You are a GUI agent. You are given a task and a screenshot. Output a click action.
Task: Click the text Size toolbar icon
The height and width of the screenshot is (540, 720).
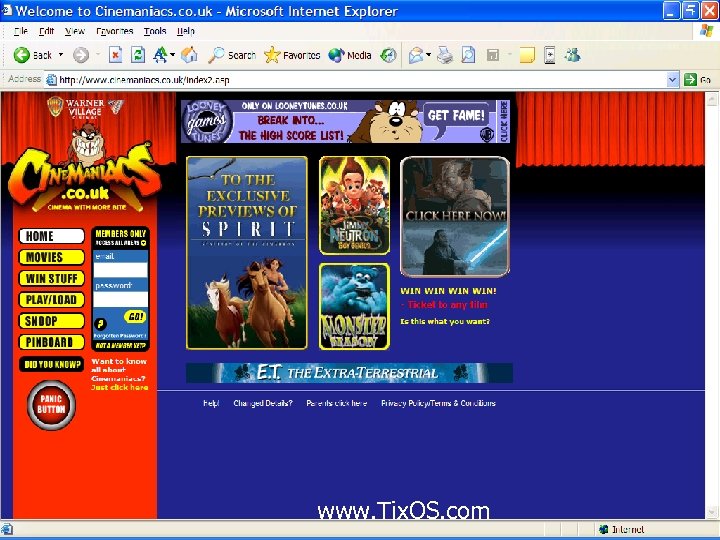tap(160, 55)
